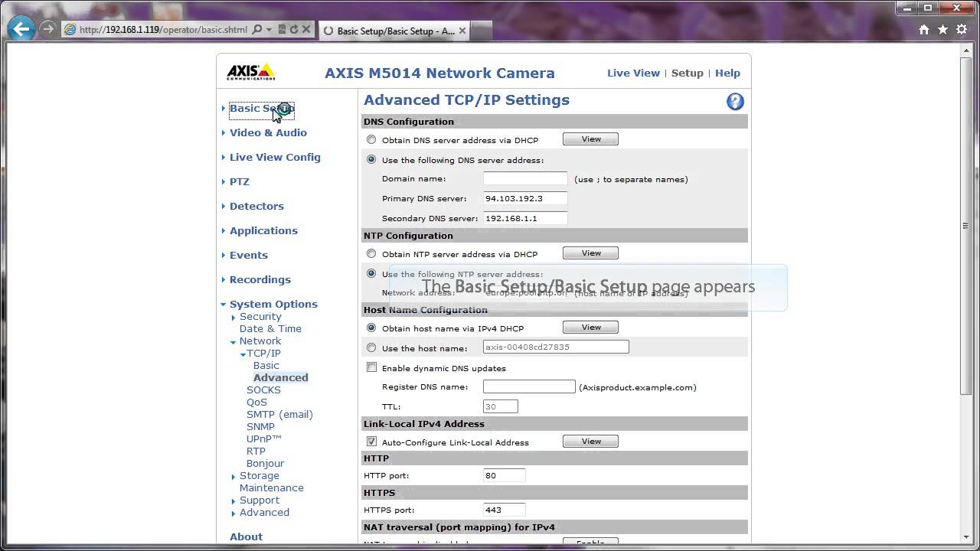Image resolution: width=980 pixels, height=551 pixels.
Task: Open the QoS network settings
Action: pyautogui.click(x=256, y=402)
